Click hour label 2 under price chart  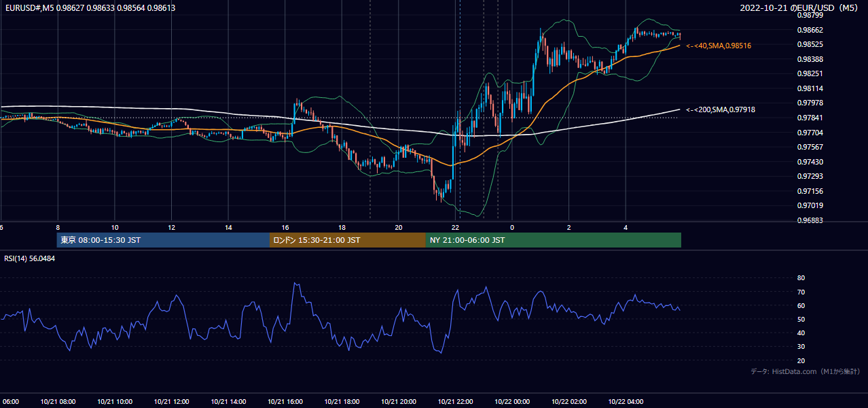569,228
